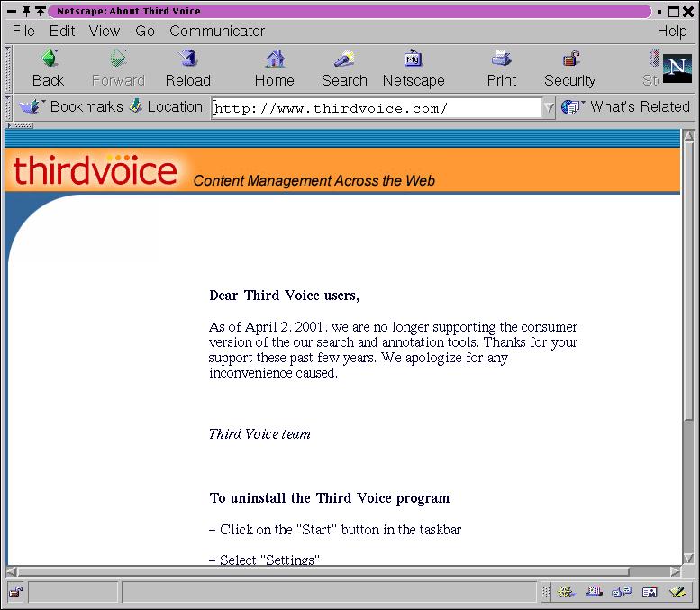700x610 pixels.
Task: Click the security padlock in the status bar
Action: click(x=16, y=593)
